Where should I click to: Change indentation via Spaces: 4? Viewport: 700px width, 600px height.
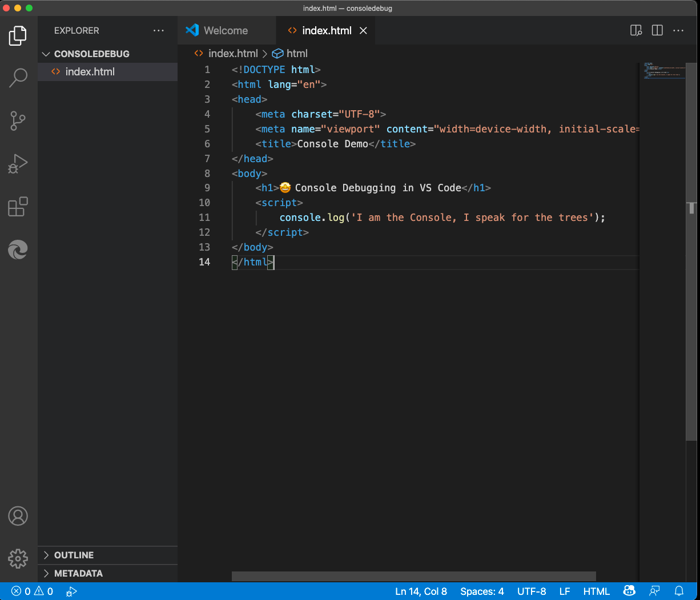(482, 591)
